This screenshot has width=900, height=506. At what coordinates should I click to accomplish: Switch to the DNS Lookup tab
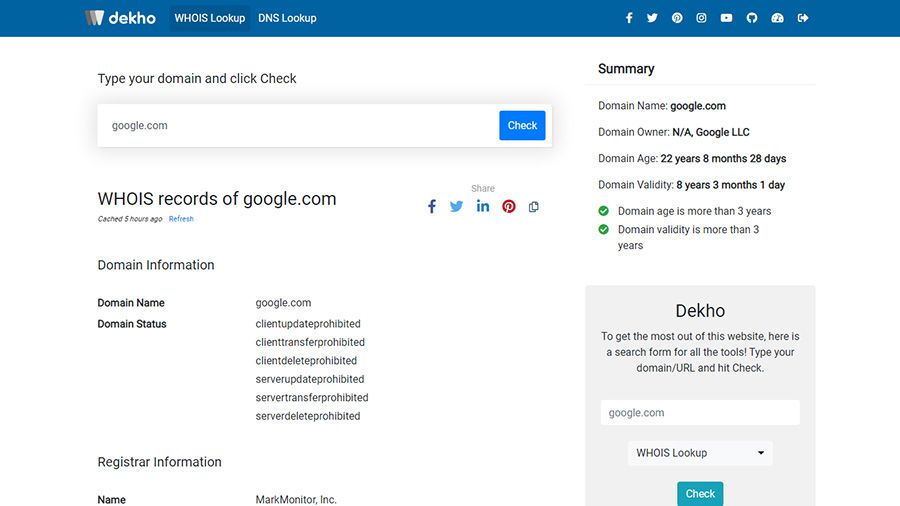pos(287,18)
